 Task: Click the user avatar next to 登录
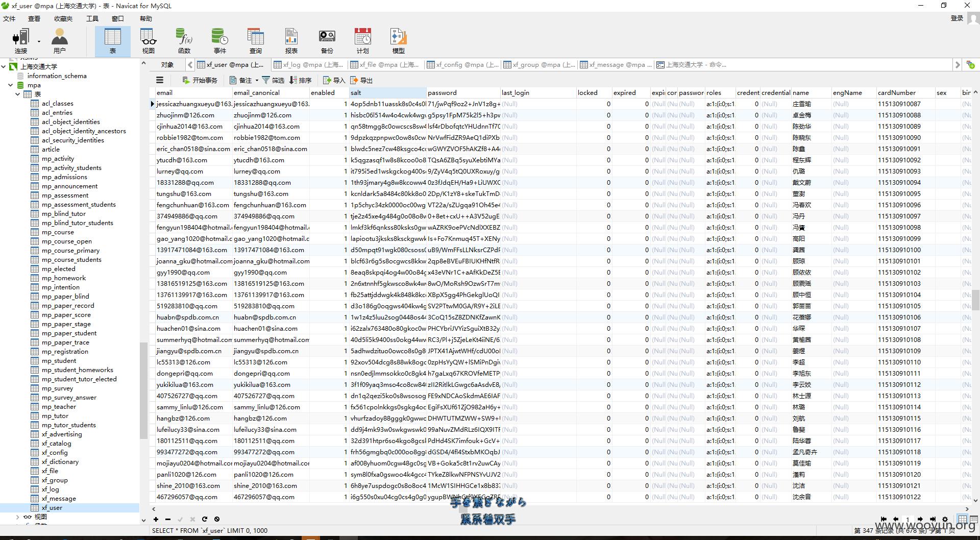pyautogui.click(x=973, y=18)
